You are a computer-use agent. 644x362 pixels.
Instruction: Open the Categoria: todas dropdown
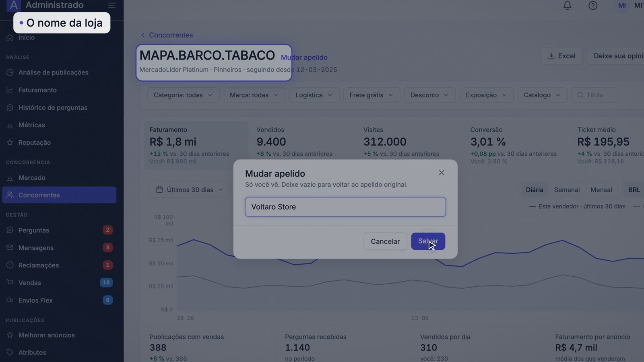[x=183, y=95]
